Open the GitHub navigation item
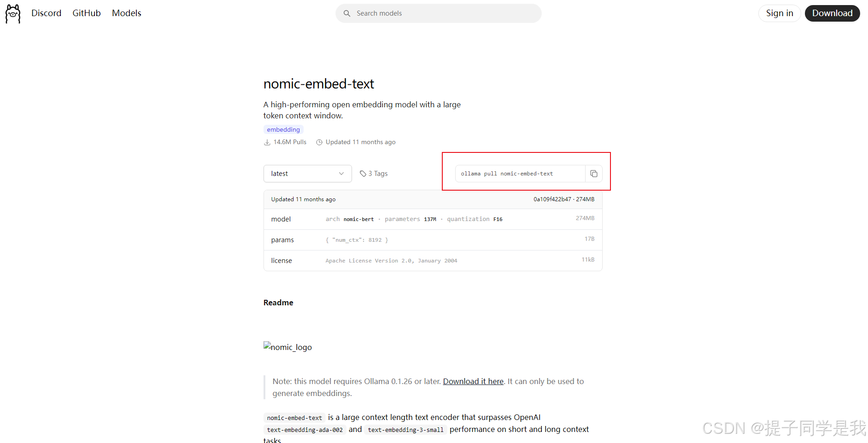The image size is (868, 443). click(86, 13)
